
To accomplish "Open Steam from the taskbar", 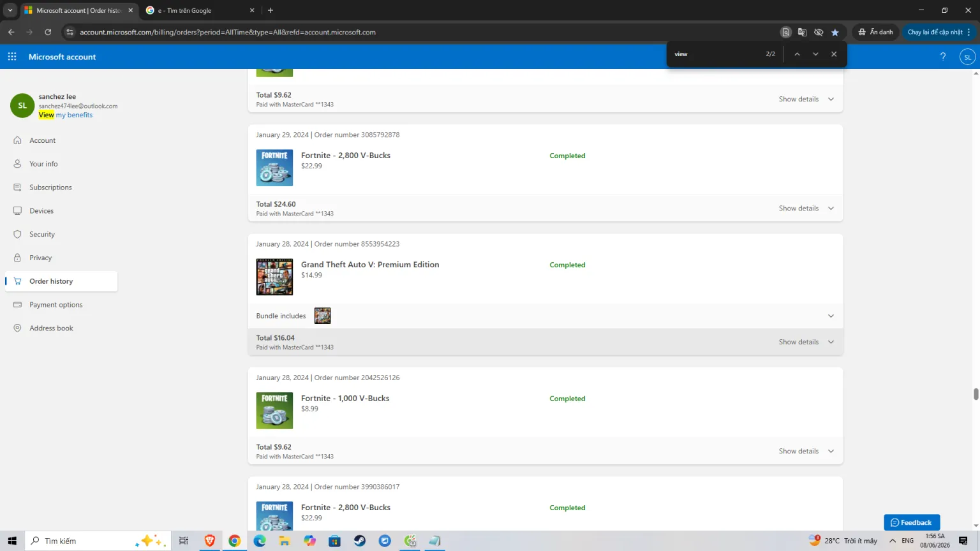I will 360,541.
